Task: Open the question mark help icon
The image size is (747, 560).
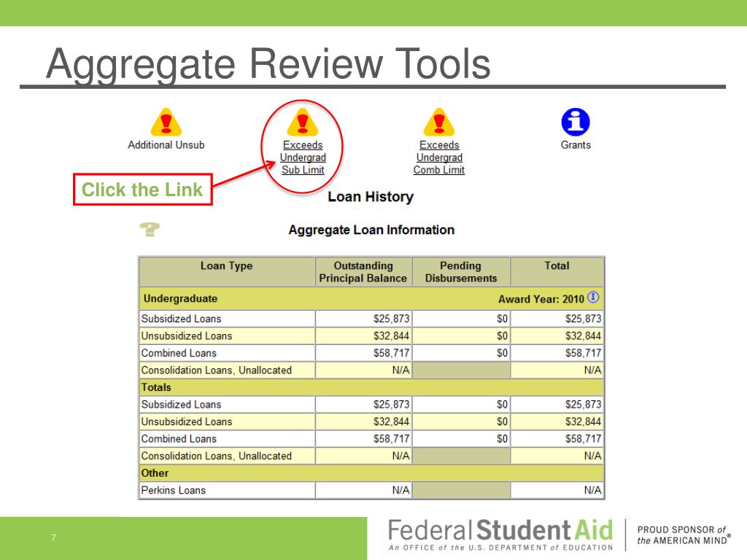Action: [x=150, y=230]
